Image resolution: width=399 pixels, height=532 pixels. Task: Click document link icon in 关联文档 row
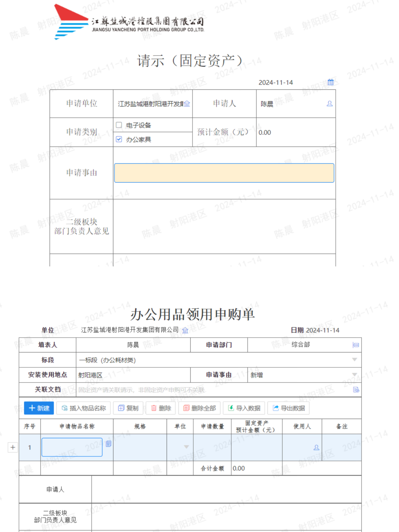point(356,390)
